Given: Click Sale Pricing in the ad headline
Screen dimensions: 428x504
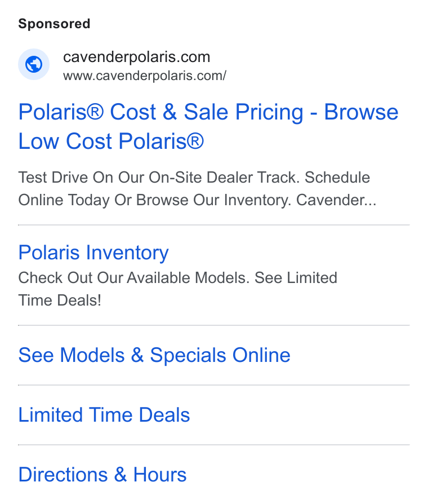Looking at the screenshot, I should 243,112.
